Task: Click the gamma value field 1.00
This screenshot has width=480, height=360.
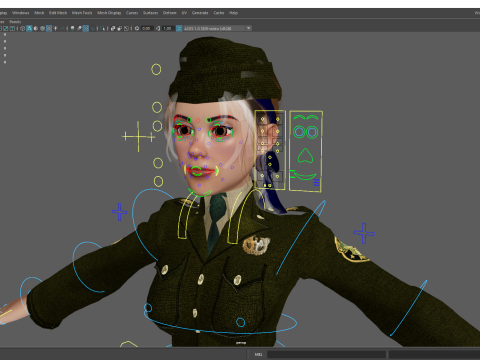Action: coord(168,28)
